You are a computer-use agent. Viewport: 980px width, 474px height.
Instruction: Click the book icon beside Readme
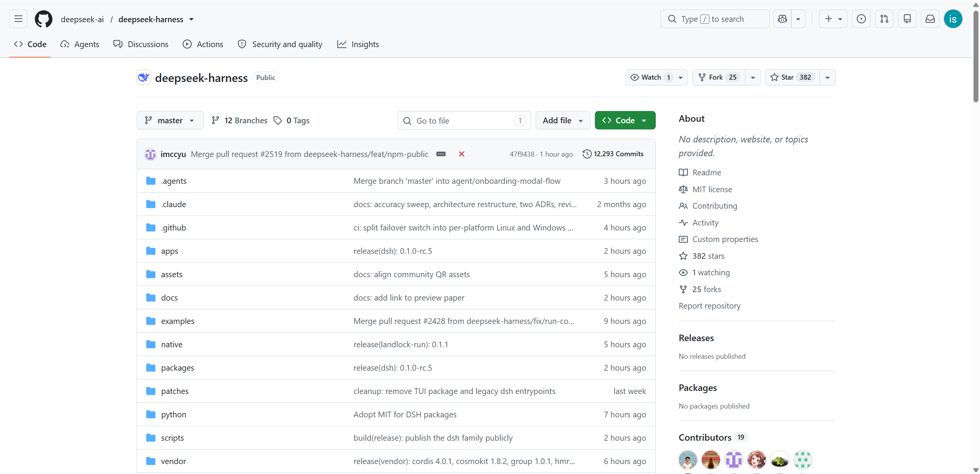(x=683, y=172)
